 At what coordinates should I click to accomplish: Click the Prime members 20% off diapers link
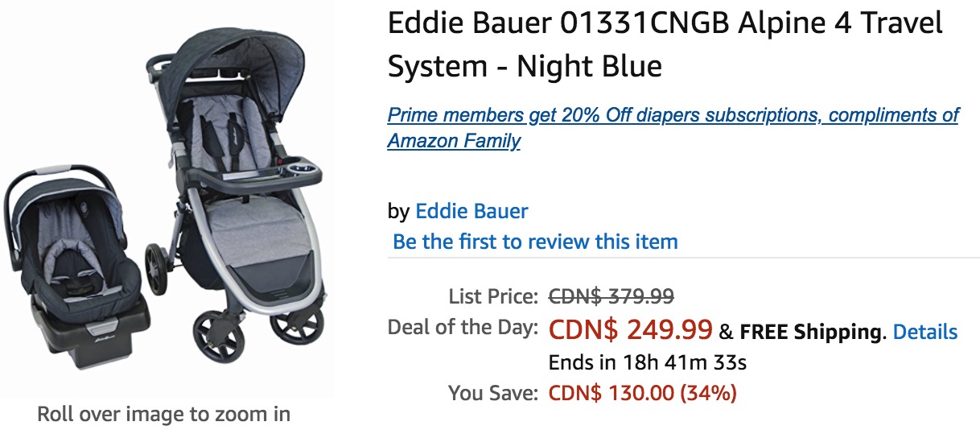point(673,115)
